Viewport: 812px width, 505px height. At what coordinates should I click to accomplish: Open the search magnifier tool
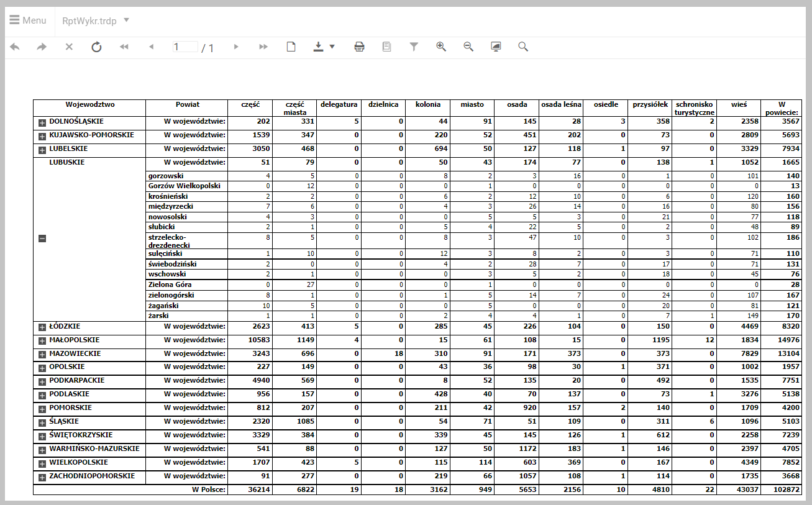[523, 47]
